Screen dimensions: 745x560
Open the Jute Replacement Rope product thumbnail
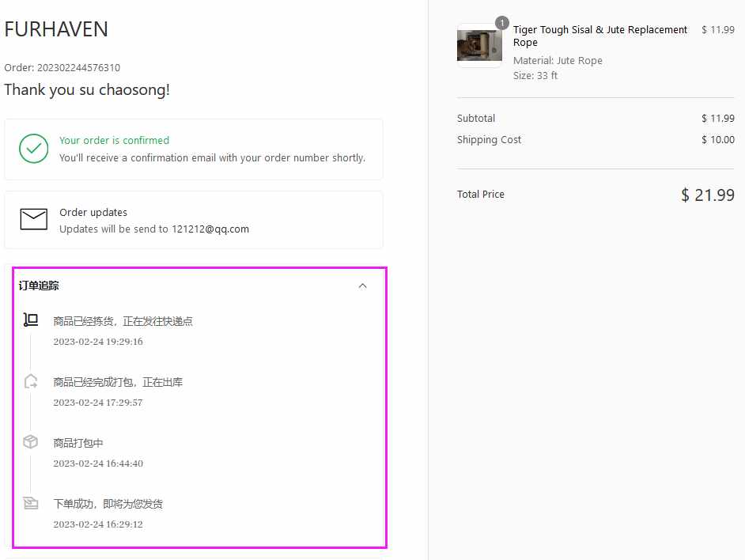479,45
